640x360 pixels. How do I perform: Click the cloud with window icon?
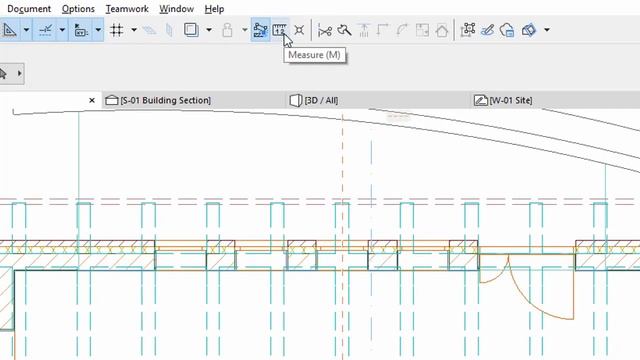507,30
